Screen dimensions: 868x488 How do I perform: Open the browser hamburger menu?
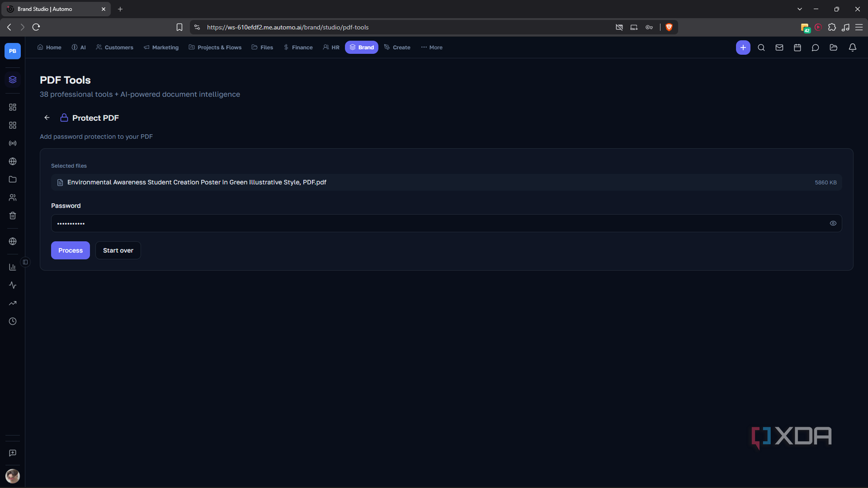pyautogui.click(x=859, y=27)
